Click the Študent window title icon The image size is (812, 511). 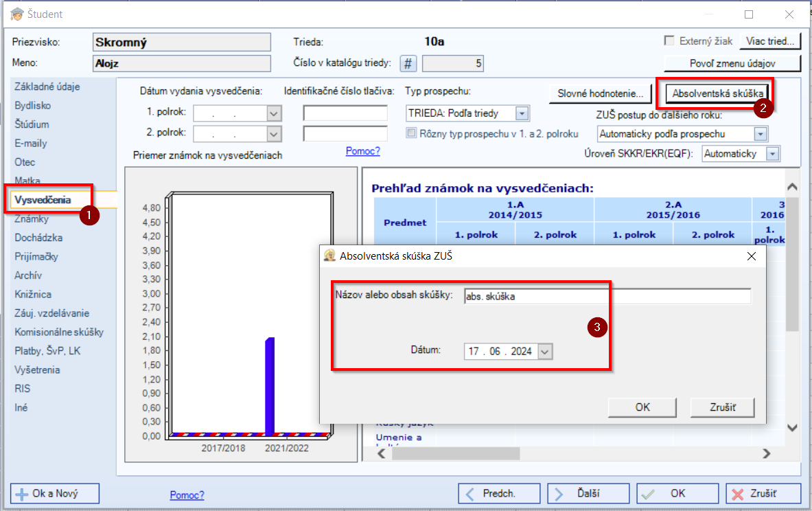click(17, 14)
